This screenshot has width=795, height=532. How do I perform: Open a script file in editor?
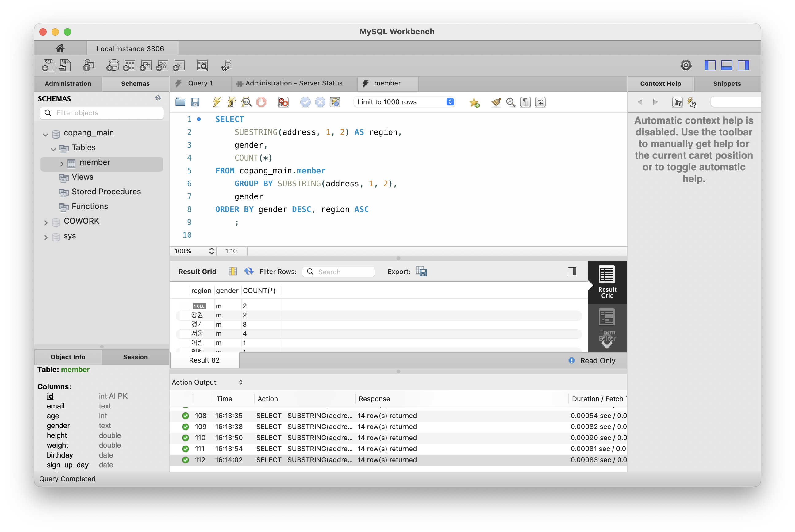[180, 102]
